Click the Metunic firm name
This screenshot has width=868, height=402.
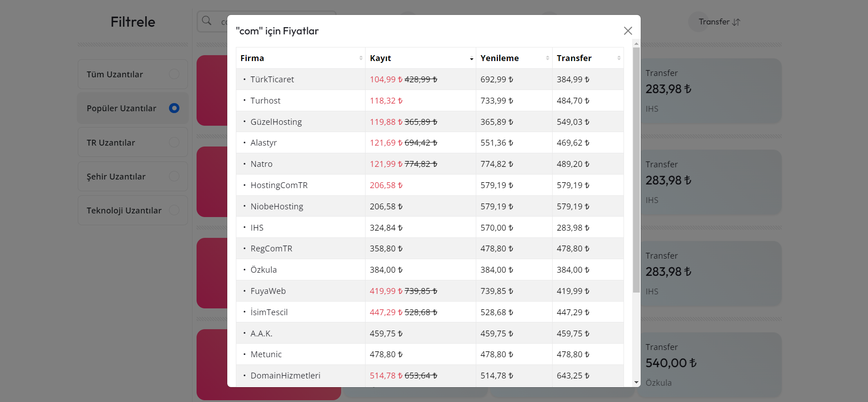pyautogui.click(x=266, y=354)
